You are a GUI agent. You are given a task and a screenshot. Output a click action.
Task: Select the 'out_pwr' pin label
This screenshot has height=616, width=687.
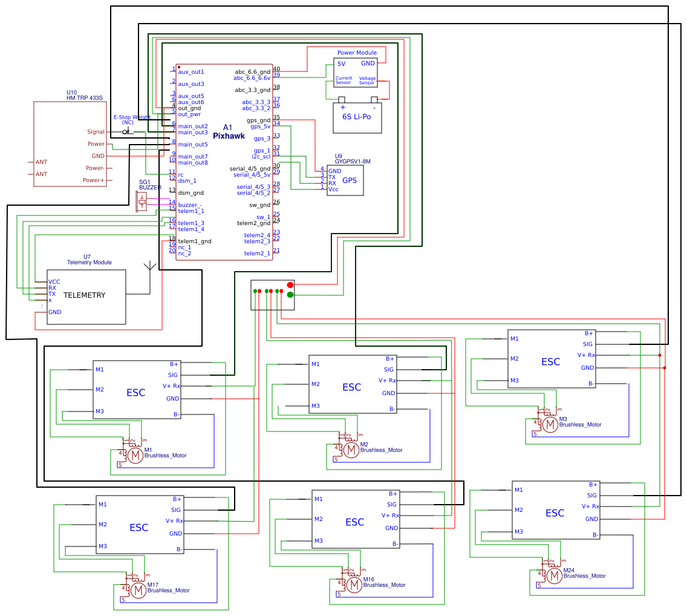coord(189,114)
